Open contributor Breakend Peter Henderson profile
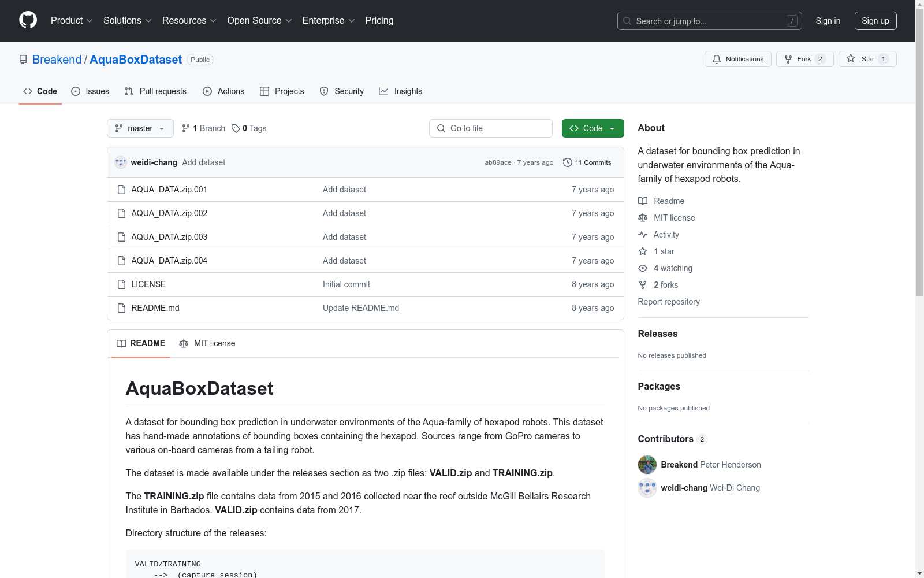 click(711, 465)
